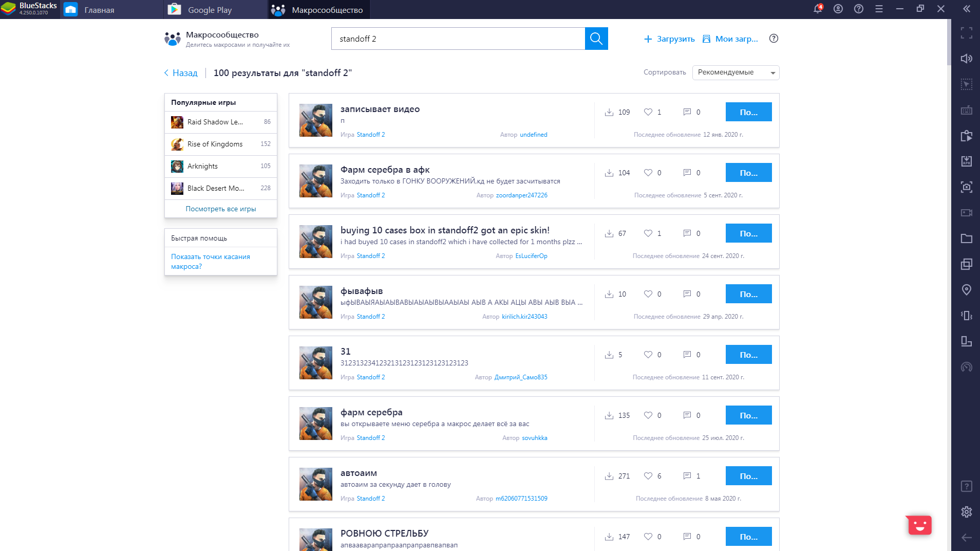Open Мои загр... my uploads
This screenshot has width=980, height=551.
[x=730, y=39]
